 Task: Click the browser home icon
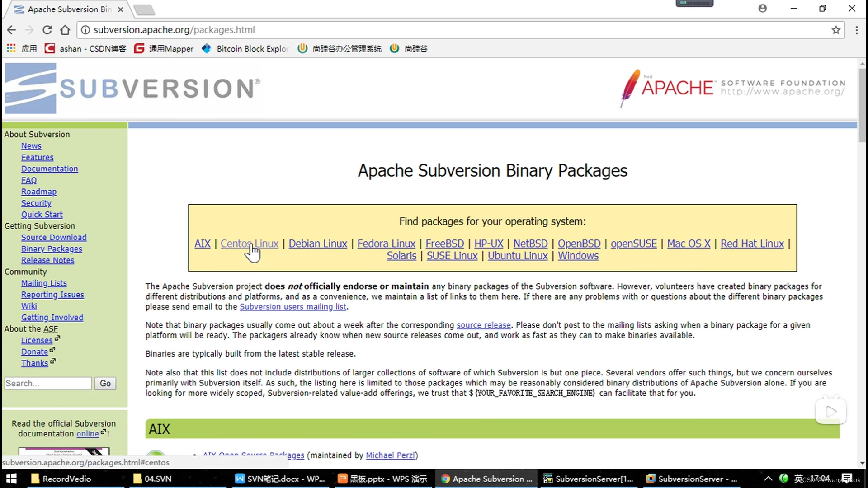tap(65, 30)
